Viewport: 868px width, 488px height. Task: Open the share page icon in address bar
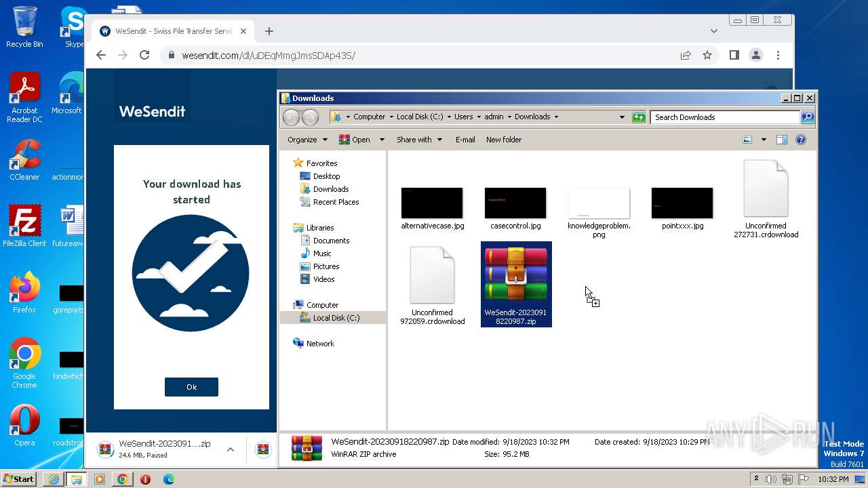(x=686, y=56)
